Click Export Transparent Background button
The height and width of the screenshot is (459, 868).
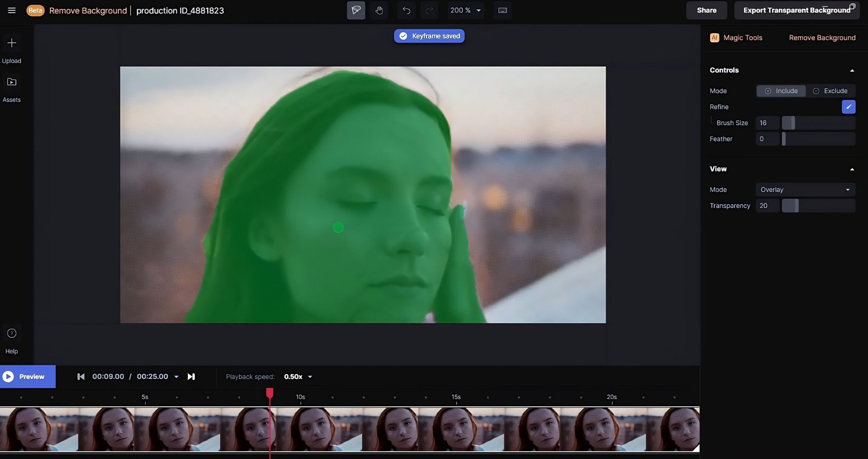(x=796, y=10)
